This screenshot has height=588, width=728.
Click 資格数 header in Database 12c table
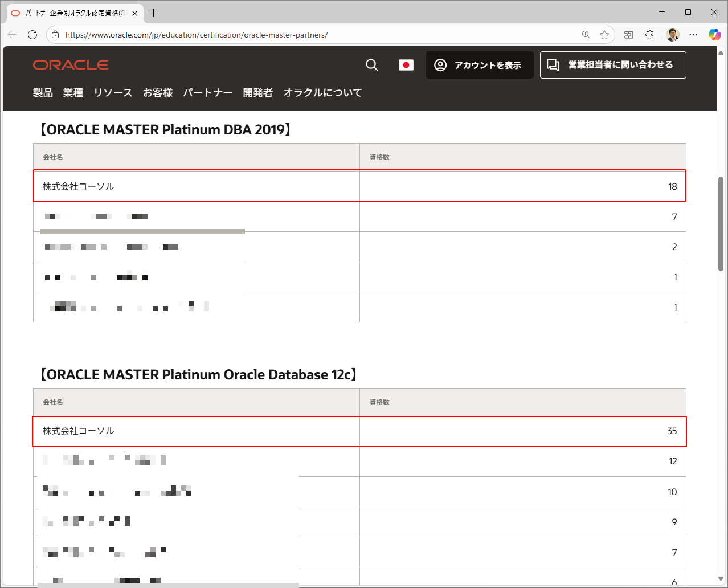(379, 402)
